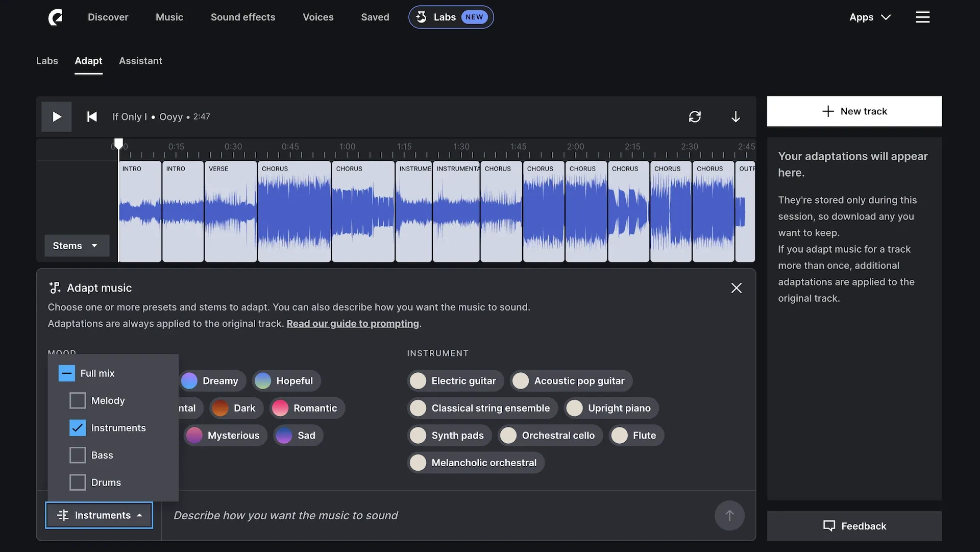Image resolution: width=980 pixels, height=552 pixels.
Task: Open the Feedback button
Action: pos(854,526)
